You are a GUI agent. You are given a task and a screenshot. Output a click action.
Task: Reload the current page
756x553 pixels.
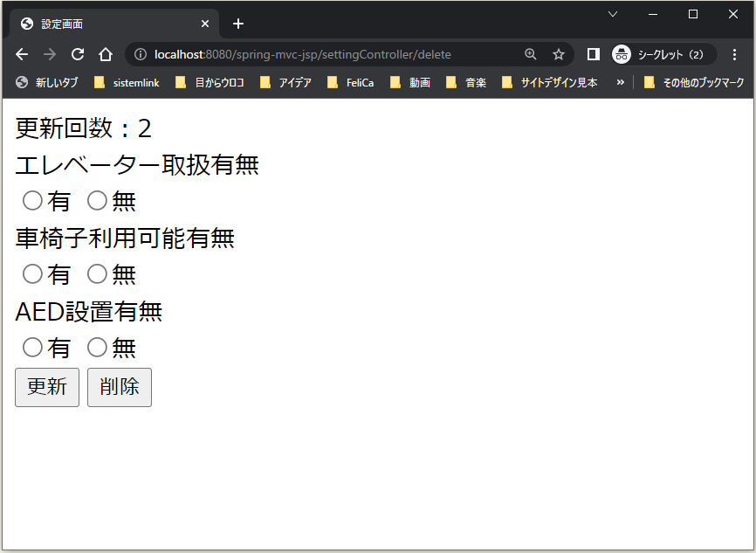coord(78,53)
